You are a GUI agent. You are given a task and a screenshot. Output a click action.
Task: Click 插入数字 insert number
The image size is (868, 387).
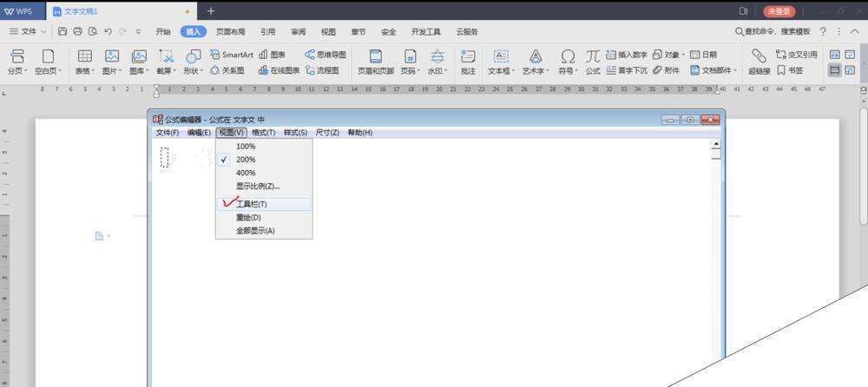click(x=627, y=55)
